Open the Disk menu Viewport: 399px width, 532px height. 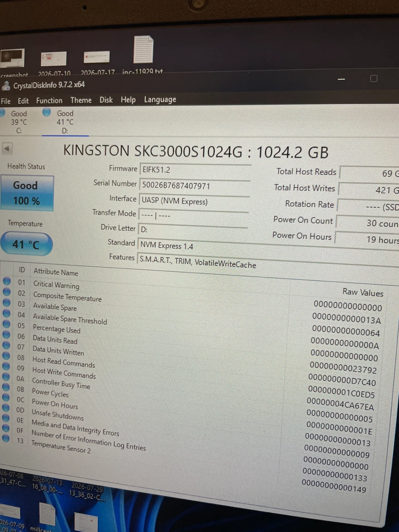[x=106, y=100]
